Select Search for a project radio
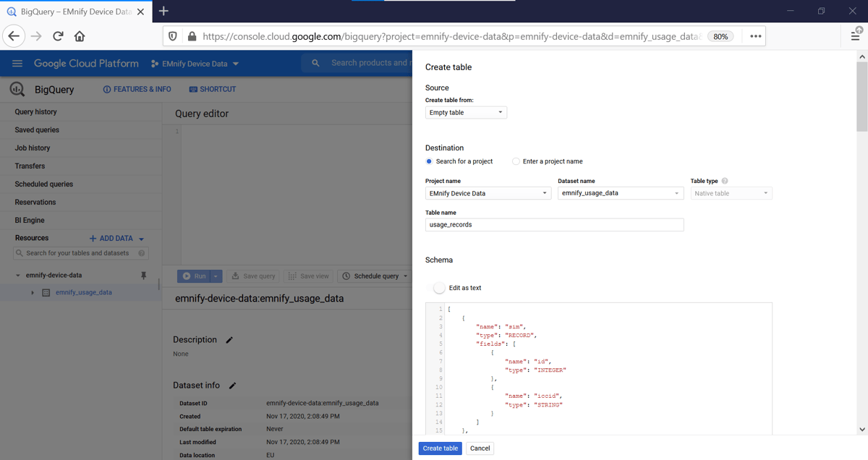868x460 pixels. pos(430,161)
